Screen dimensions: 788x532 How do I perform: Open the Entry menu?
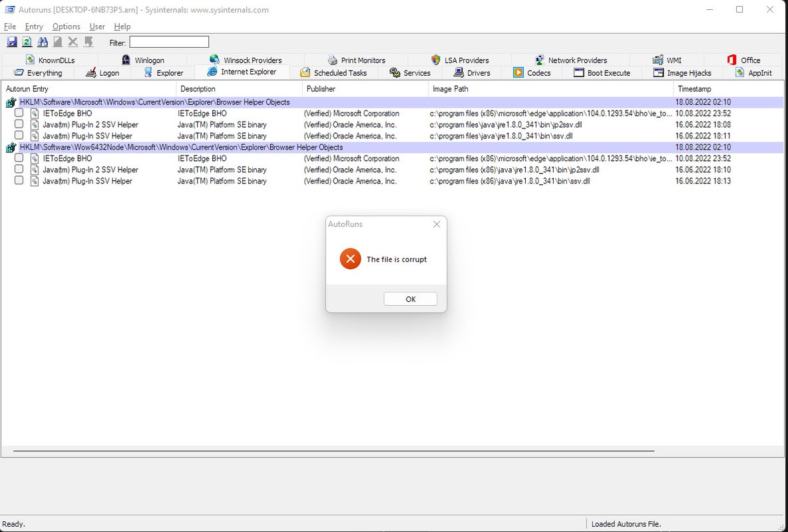point(34,27)
